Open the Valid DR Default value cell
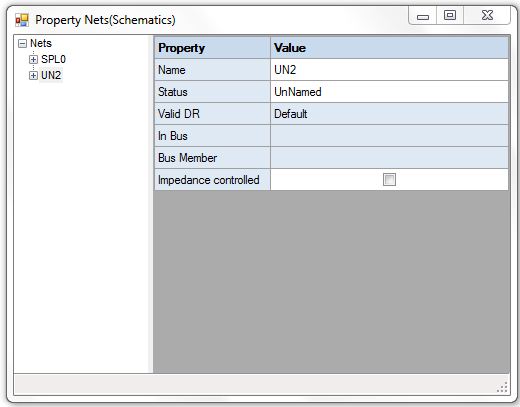 tap(389, 114)
